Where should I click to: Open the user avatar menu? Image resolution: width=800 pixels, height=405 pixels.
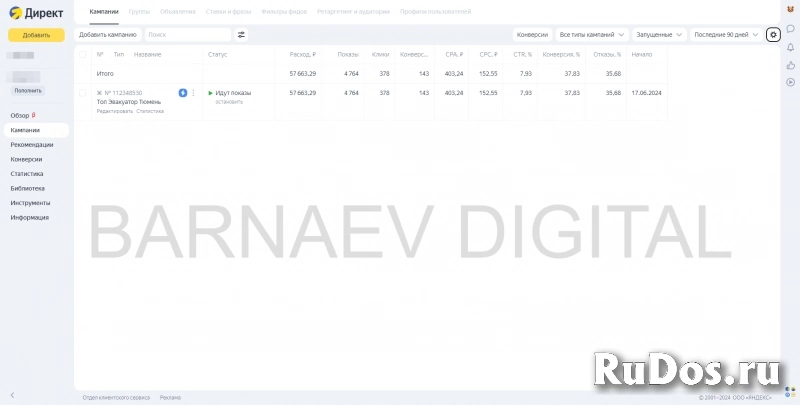[790, 9]
